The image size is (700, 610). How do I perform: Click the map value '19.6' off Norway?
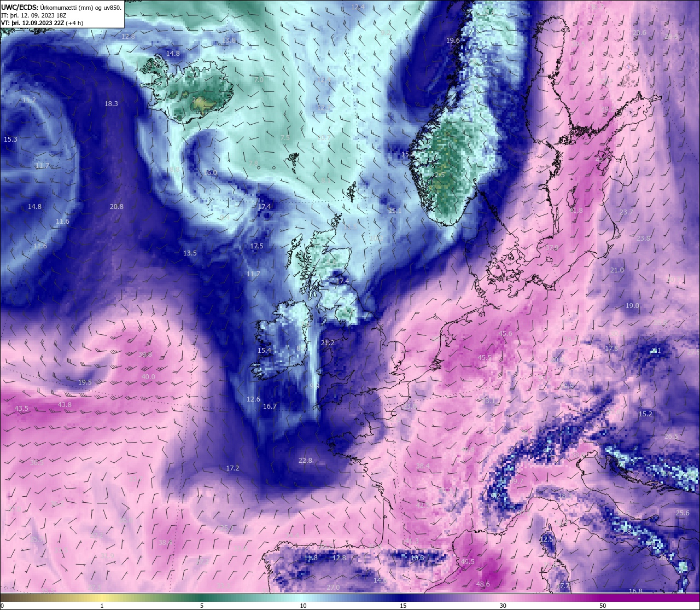pos(453,40)
